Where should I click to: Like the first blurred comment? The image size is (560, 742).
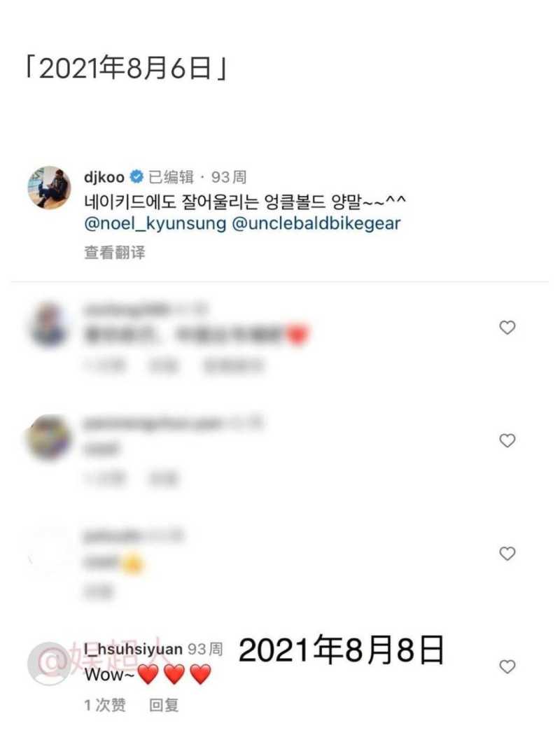click(507, 328)
